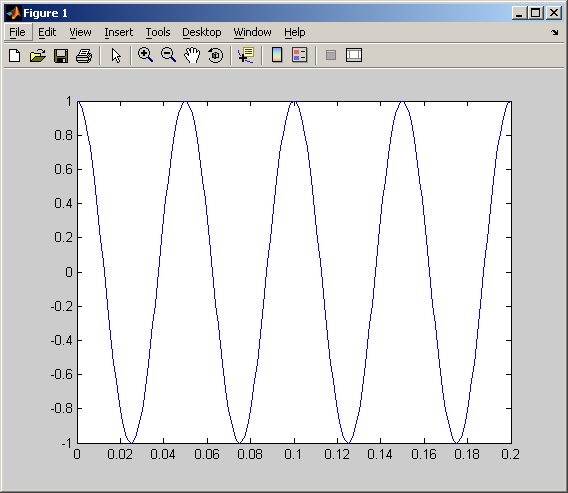The height and width of the screenshot is (493, 568).
Task: Select the Zoom In magnifier tool
Action: tap(145, 55)
